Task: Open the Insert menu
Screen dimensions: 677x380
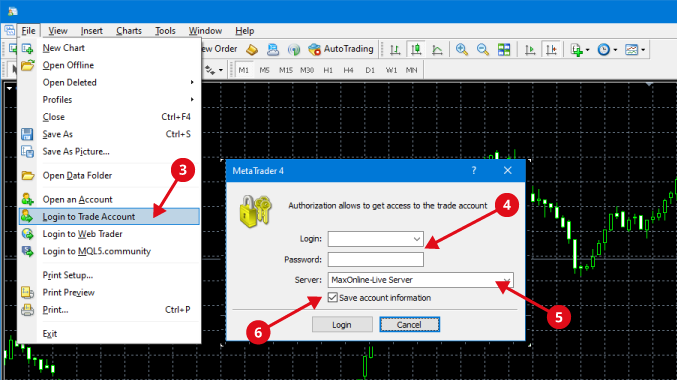Action: click(x=92, y=31)
